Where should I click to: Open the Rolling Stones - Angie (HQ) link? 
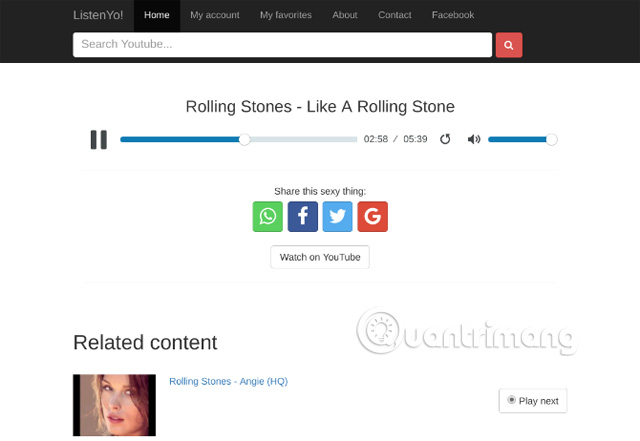pos(229,381)
